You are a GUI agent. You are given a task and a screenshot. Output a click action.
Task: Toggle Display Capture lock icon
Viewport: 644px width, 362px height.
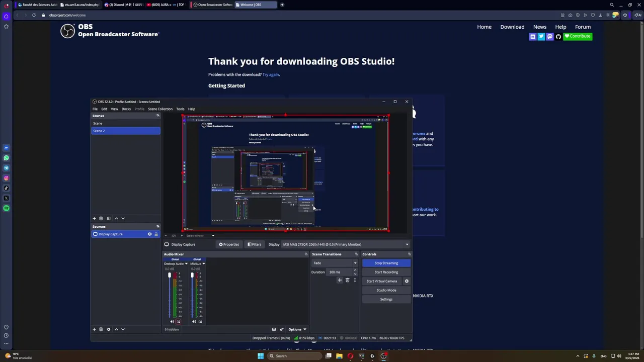156,234
